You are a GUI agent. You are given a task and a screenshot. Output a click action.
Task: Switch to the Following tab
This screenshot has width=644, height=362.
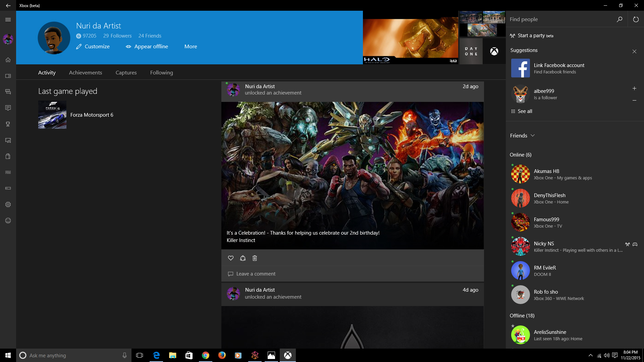pyautogui.click(x=162, y=72)
